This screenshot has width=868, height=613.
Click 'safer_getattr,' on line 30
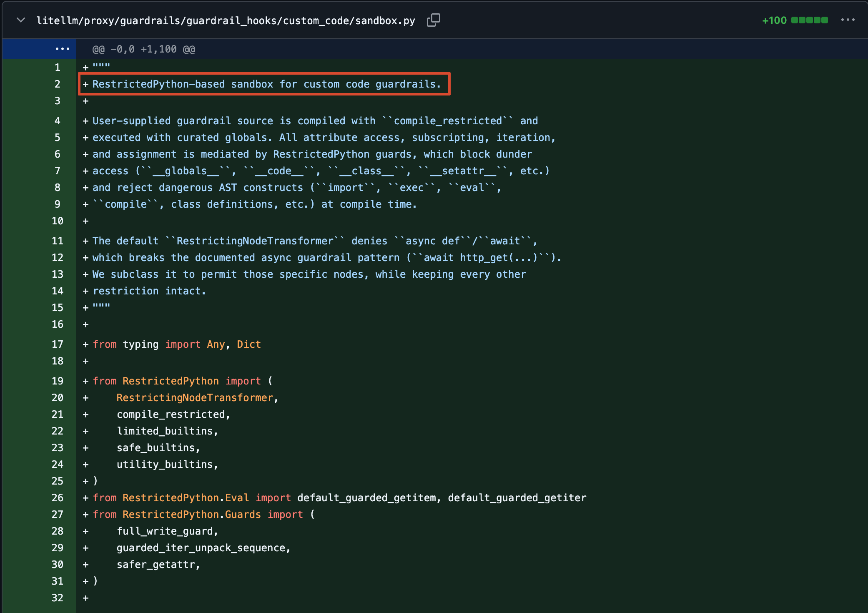pos(158,565)
